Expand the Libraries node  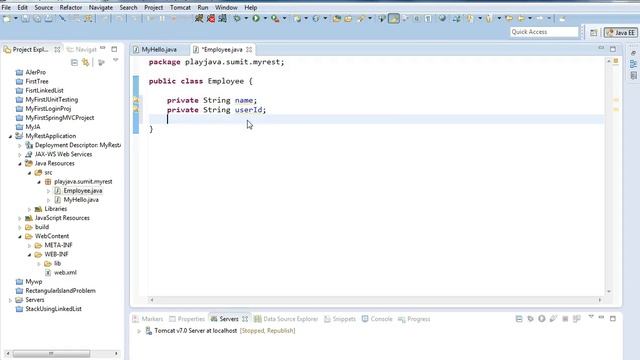(x=29, y=209)
